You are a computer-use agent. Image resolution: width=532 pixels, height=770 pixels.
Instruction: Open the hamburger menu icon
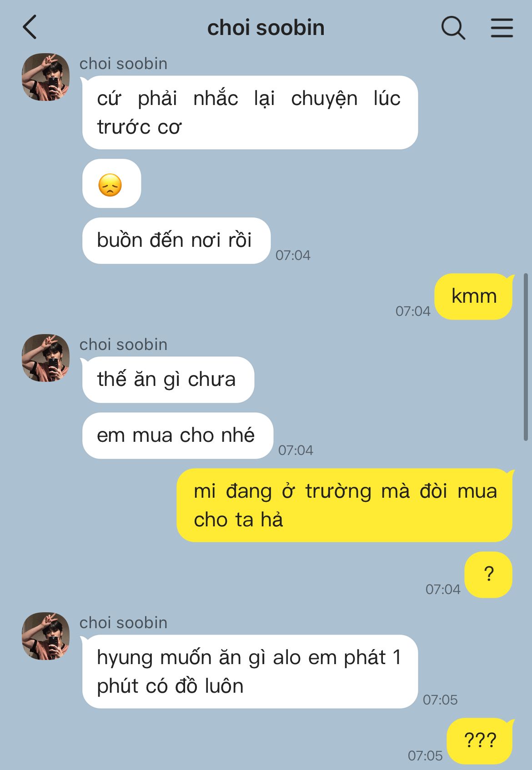click(502, 28)
